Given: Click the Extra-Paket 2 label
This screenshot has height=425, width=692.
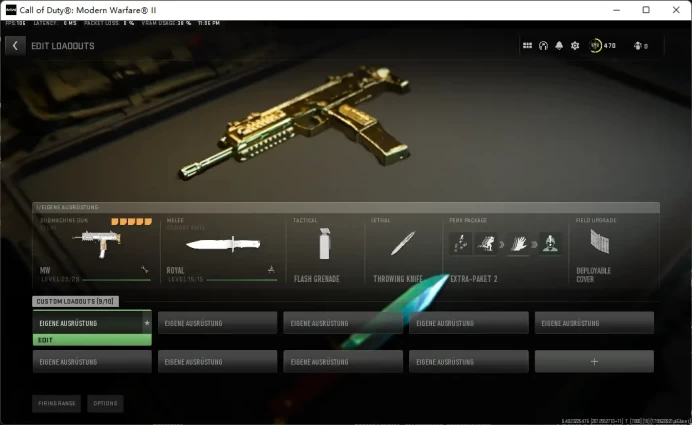Looking at the screenshot, I should click(474, 279).
